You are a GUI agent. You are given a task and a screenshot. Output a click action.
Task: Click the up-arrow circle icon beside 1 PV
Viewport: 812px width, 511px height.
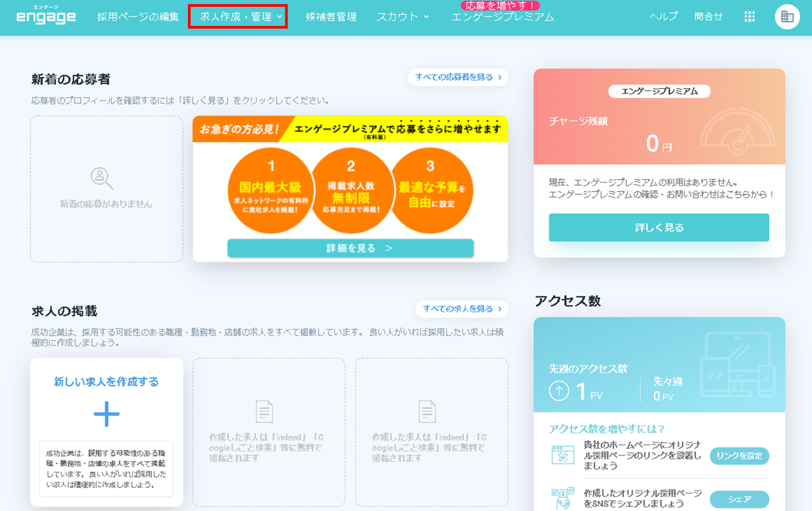pos(559,391)
